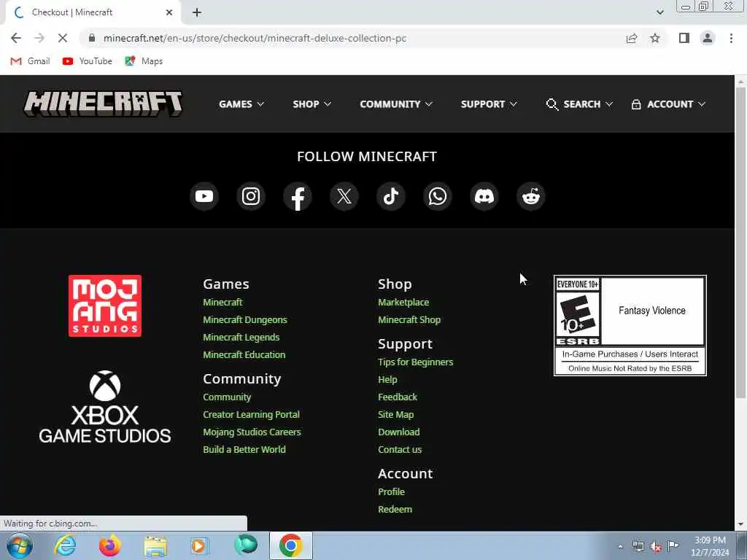Launch Firefox from the taskbar

pyautogui.click(x=110, y=545)
